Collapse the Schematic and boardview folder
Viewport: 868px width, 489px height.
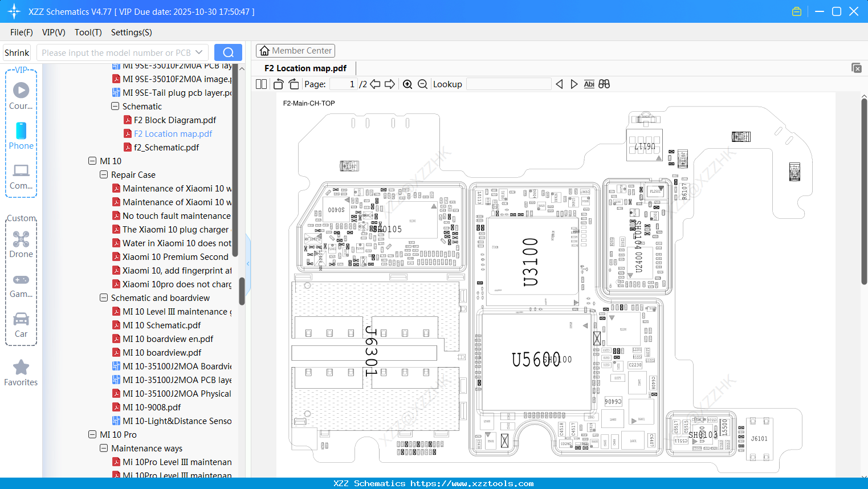[x=103, y=298]
